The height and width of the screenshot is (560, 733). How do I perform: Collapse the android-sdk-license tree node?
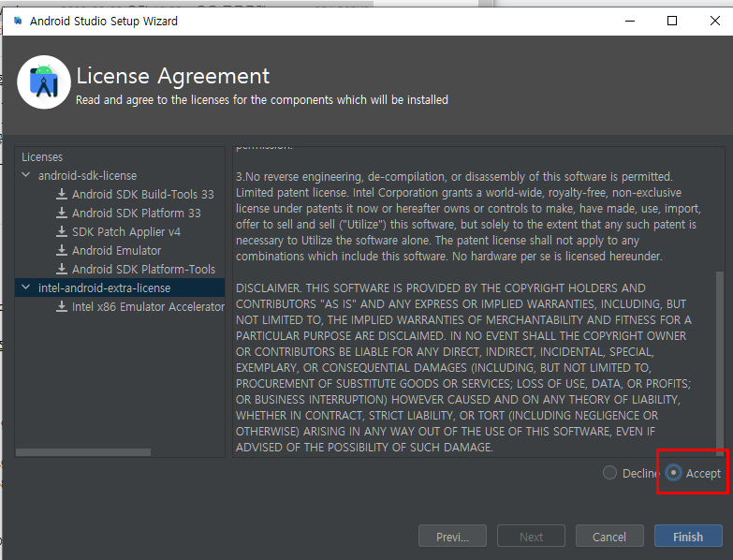point(26,175)
